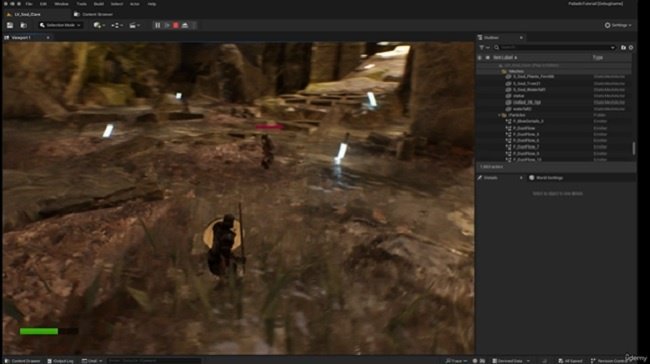Open the Edit menu

(x=43, y=4)
